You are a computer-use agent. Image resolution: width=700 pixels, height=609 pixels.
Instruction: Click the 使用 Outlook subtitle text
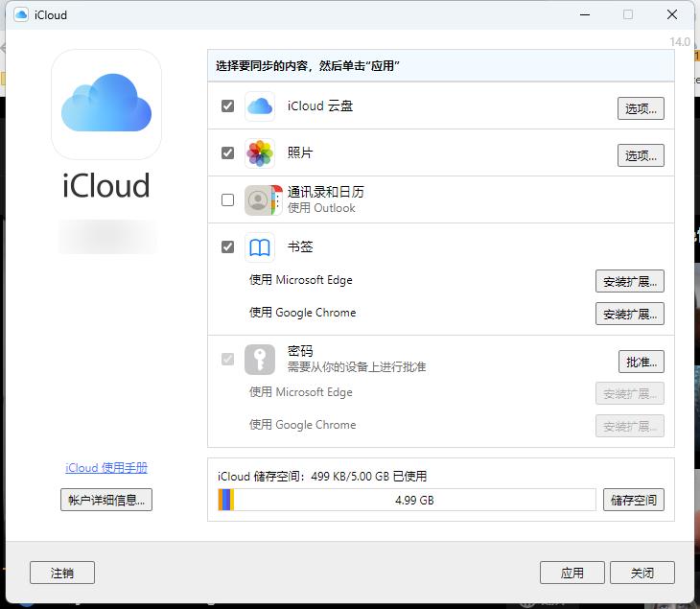[x=321, y=208]
